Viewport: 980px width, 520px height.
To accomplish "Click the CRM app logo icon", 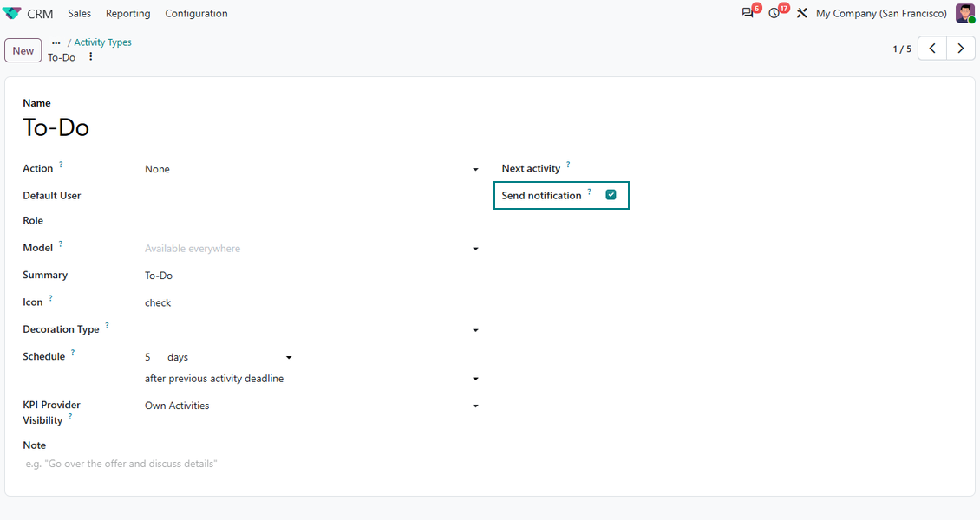I will (x=12, y=13).
